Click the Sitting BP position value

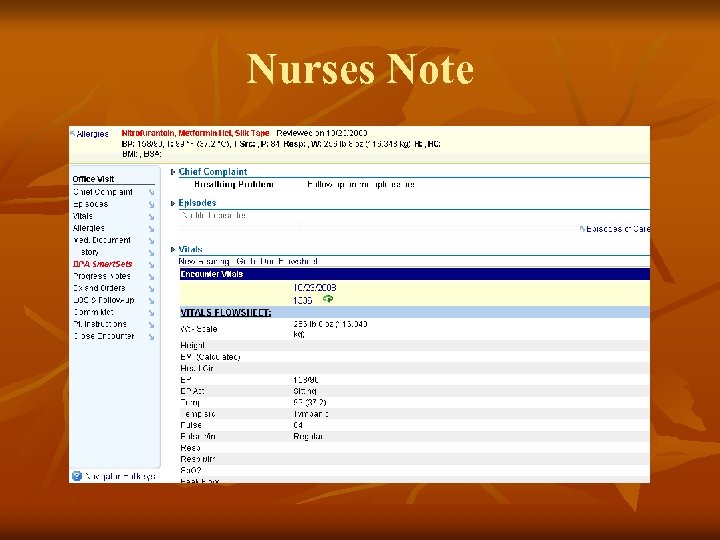[305, 391]
